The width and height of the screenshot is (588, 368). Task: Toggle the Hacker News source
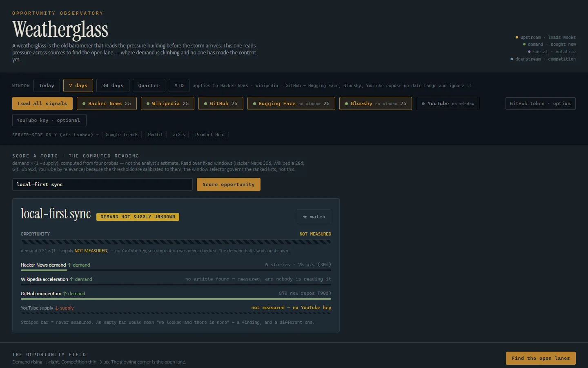tap(107, 103)
